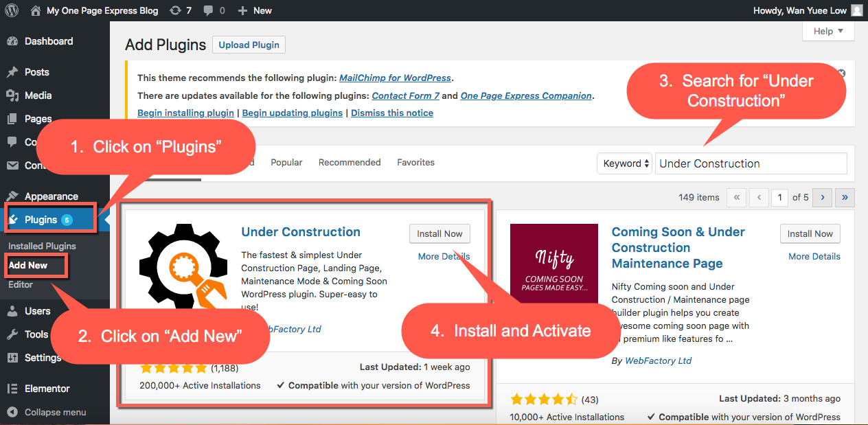
Task: Click the updates icon showing 7
Action: [x=181, y=10]
